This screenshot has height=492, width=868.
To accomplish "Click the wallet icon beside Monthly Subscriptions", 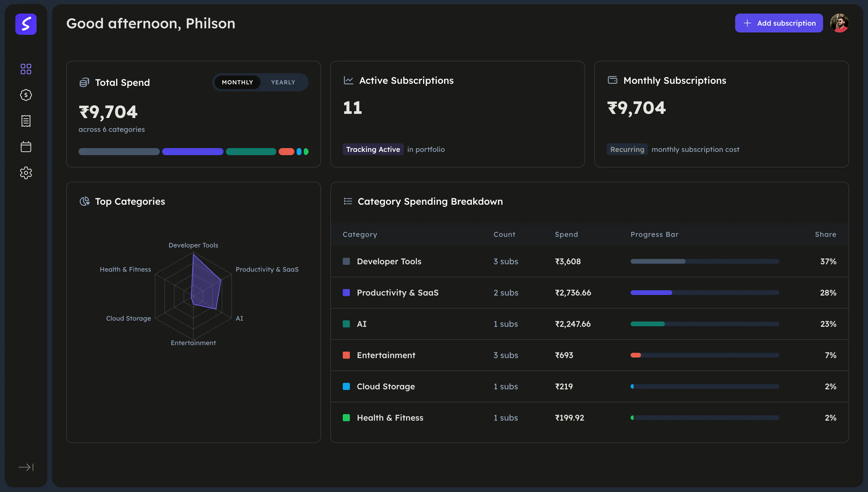I will coord(612,80).
